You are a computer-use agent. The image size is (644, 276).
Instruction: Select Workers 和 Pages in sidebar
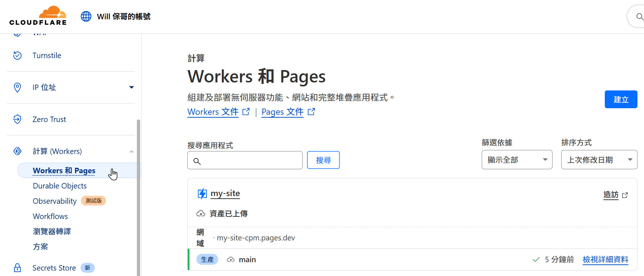click(64, 171)
